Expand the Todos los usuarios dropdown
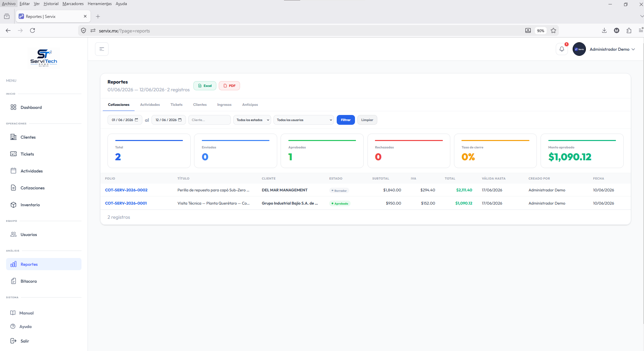The width and height of the screenshot is (644, 351). click(304, 120)
